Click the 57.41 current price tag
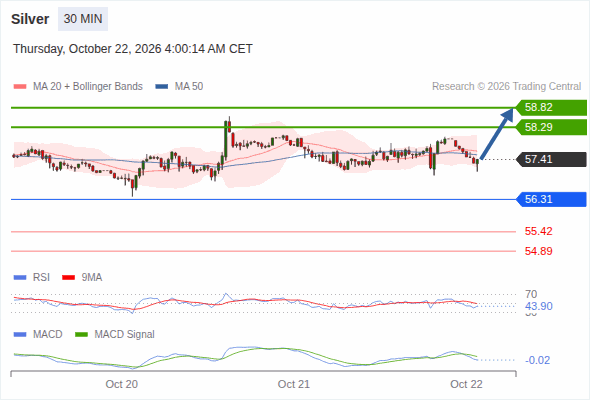This screenshot has height=400, width=590. tap(551, 160)
